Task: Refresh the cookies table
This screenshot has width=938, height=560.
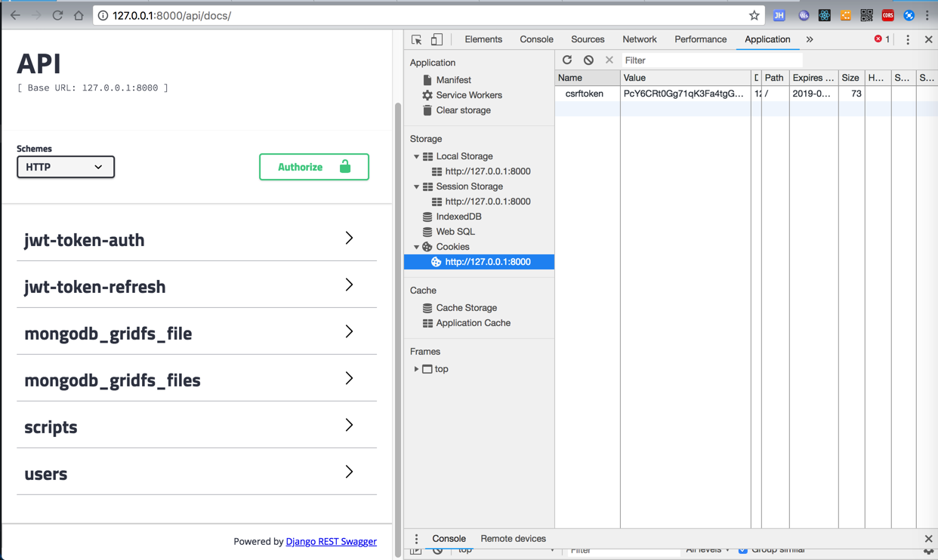Action: click(567, 60)
